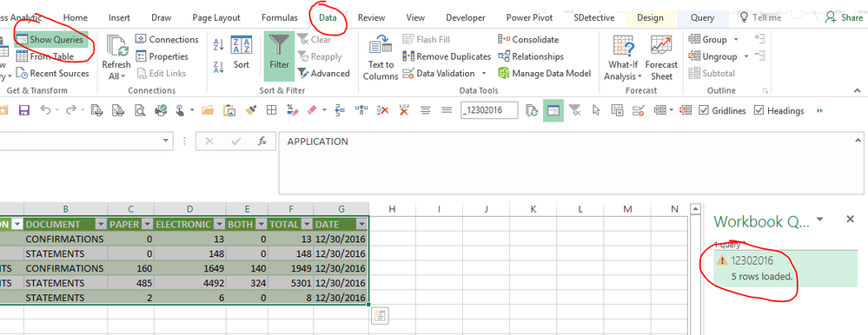The width and height of the screenshot is (868, 335).
Task: Click the select objects pointer icon
Action: (596, 110)
